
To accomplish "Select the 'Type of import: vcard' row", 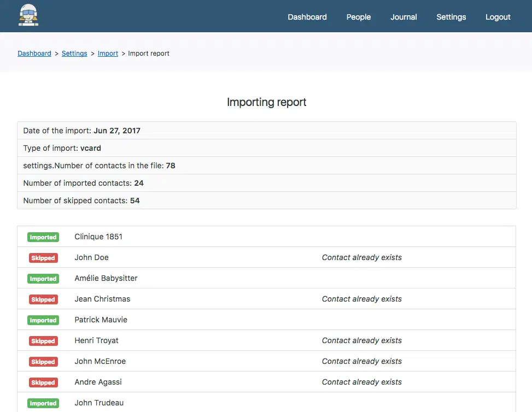I will point(267,148).
